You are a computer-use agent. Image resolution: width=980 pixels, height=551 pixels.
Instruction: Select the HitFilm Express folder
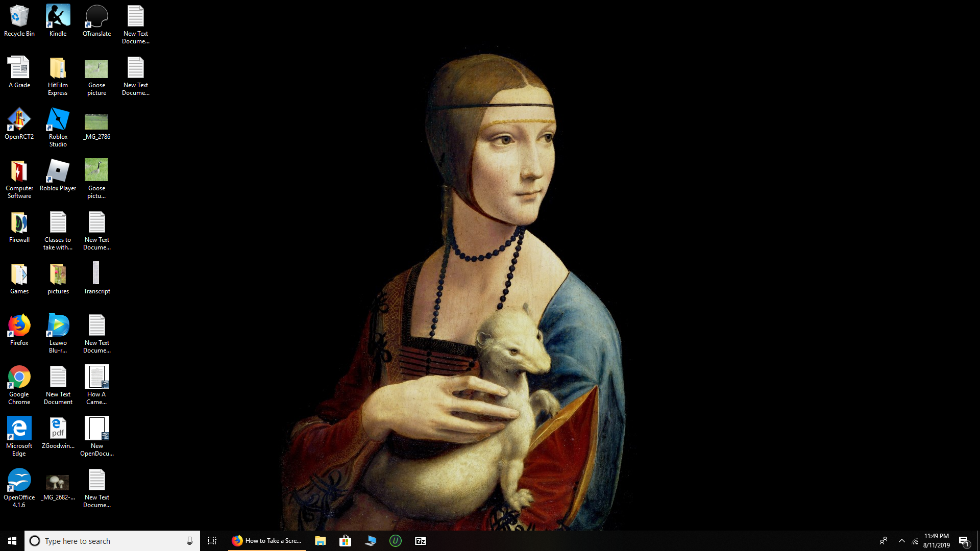point(58,76)
